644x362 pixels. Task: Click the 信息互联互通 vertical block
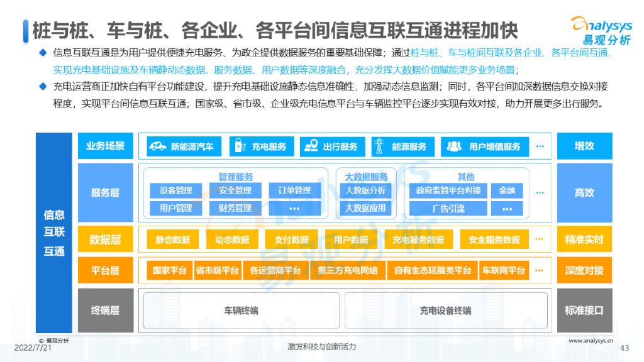point(54,233)
